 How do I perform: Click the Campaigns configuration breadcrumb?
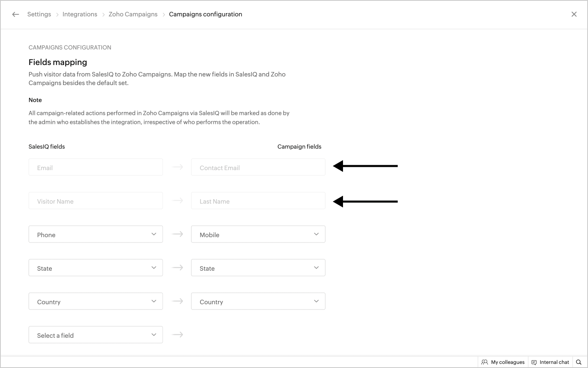[x=205, y=14]
